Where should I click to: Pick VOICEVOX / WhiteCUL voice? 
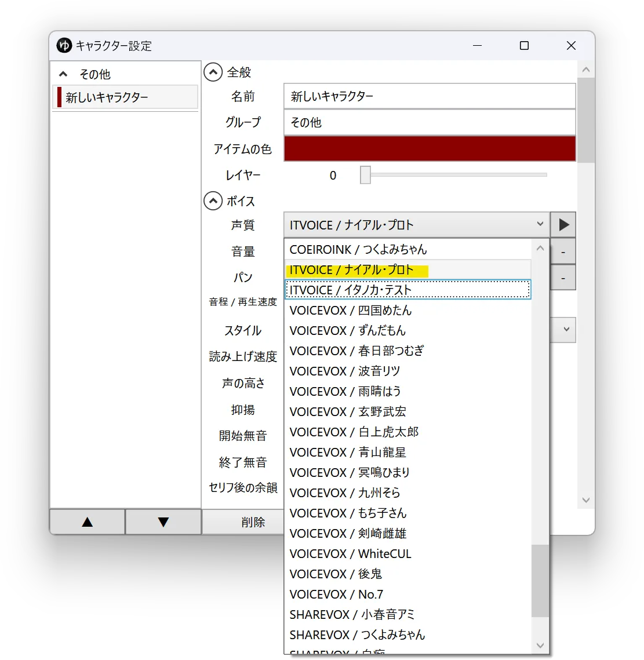click(407, 553)
